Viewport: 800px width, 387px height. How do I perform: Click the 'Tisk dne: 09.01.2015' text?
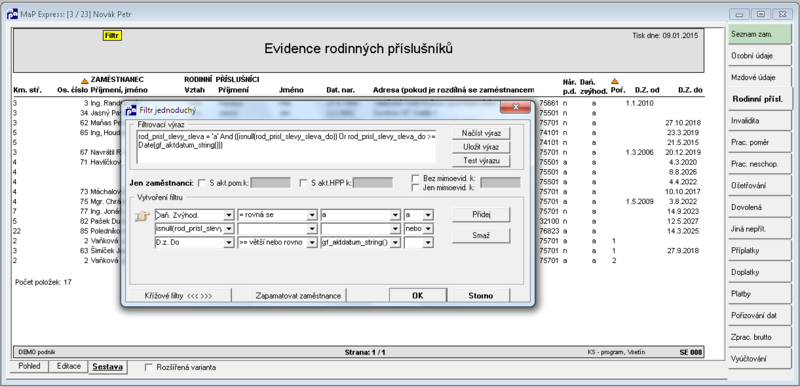[x=666, y=36]
